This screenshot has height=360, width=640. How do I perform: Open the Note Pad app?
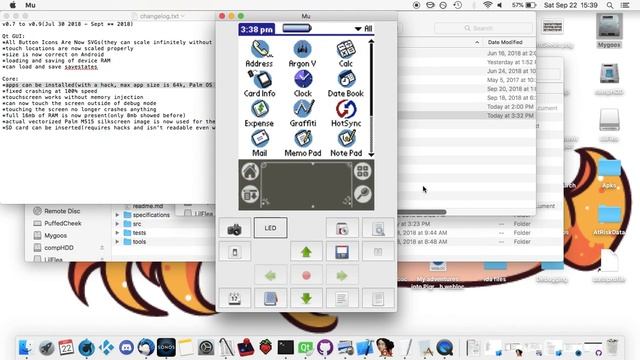tap(346, 144)
